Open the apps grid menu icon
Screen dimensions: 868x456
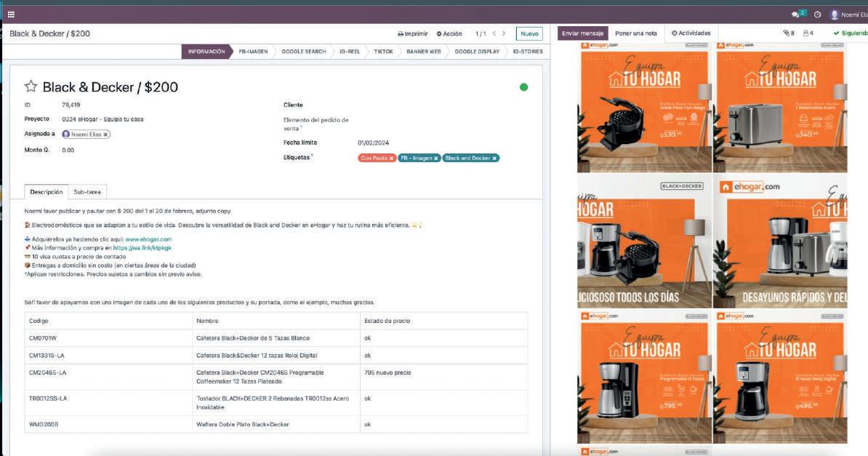pyautogui.click(x=11, y=15)
